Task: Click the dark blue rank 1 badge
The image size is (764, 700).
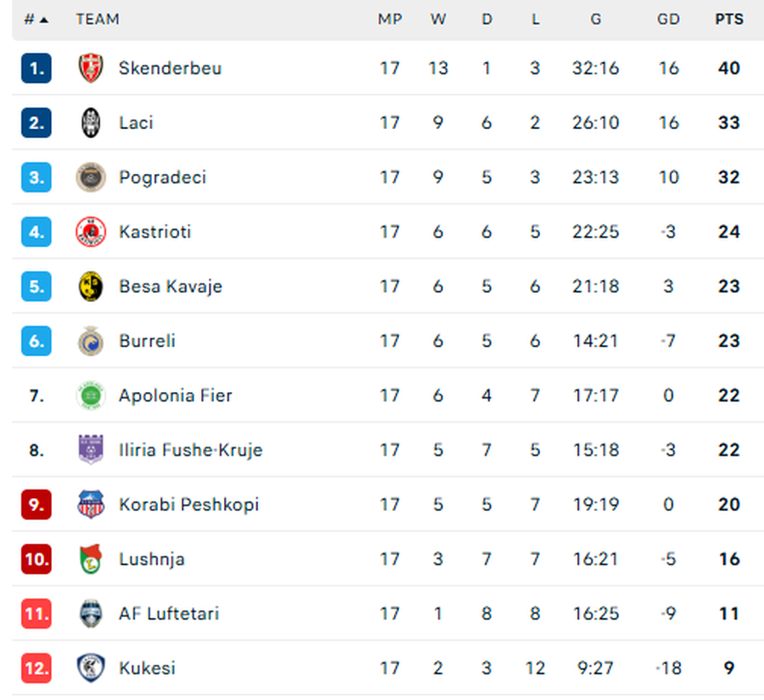Action: click(37, 68)
